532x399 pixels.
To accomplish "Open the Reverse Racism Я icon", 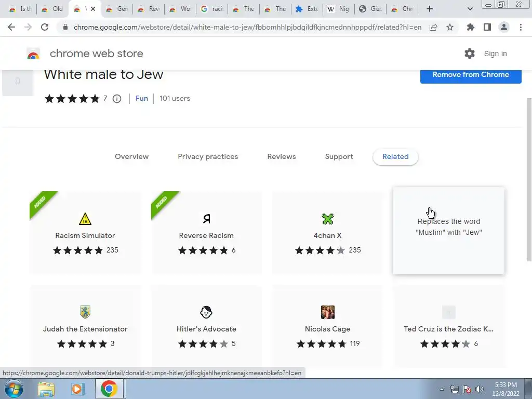I will coord(206,219).
